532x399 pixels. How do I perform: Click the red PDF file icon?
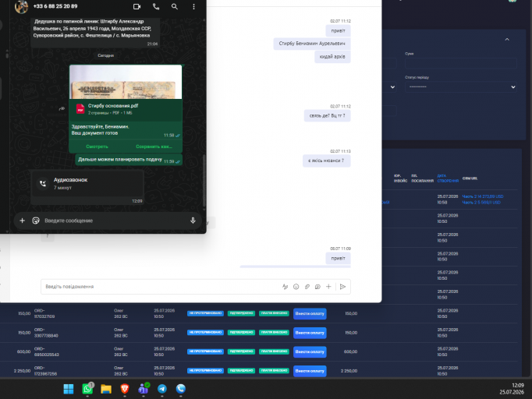pyautogui.click(x=80, y=109)
